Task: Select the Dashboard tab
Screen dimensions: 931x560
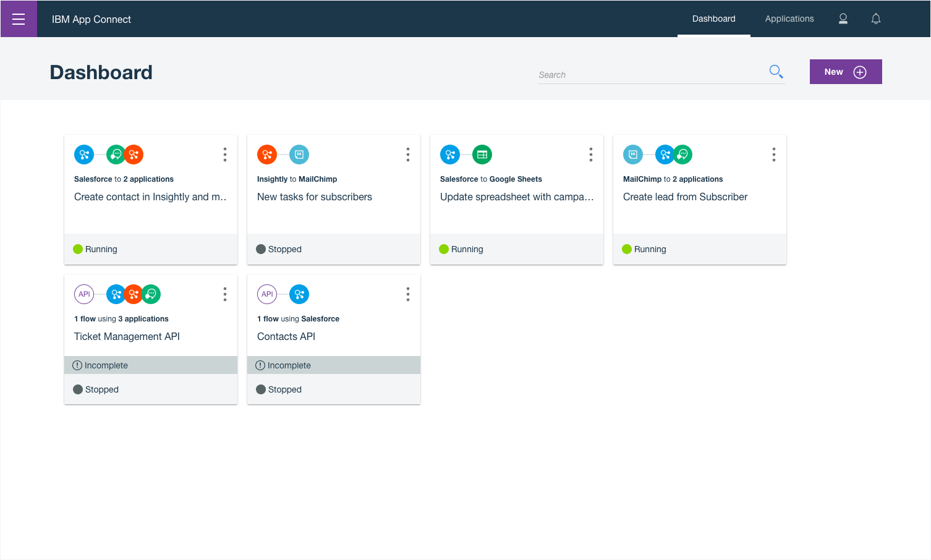Action: tap(713, 19)
